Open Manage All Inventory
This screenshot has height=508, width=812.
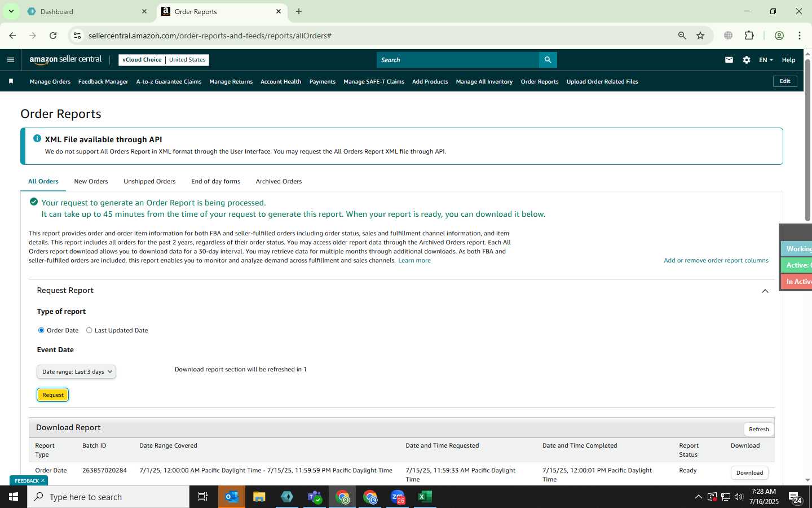click(x=484, y=81)
